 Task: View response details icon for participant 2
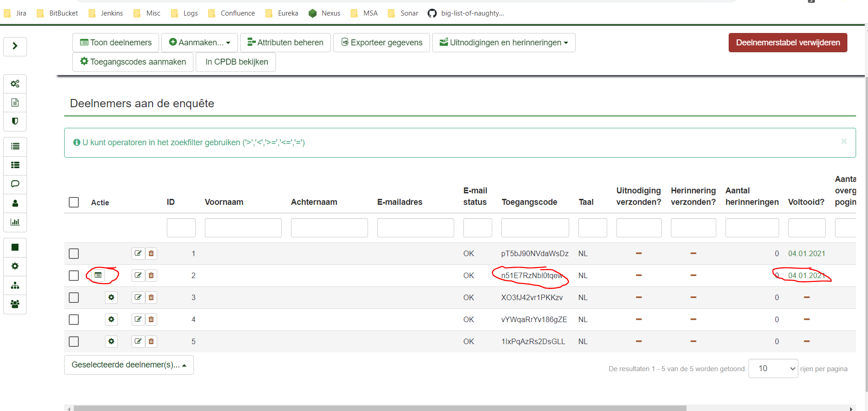[x=98, y=275]
